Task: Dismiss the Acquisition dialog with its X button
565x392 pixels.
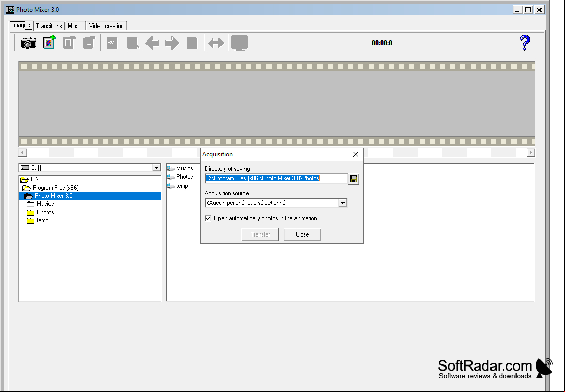Action: click(356, 154)
